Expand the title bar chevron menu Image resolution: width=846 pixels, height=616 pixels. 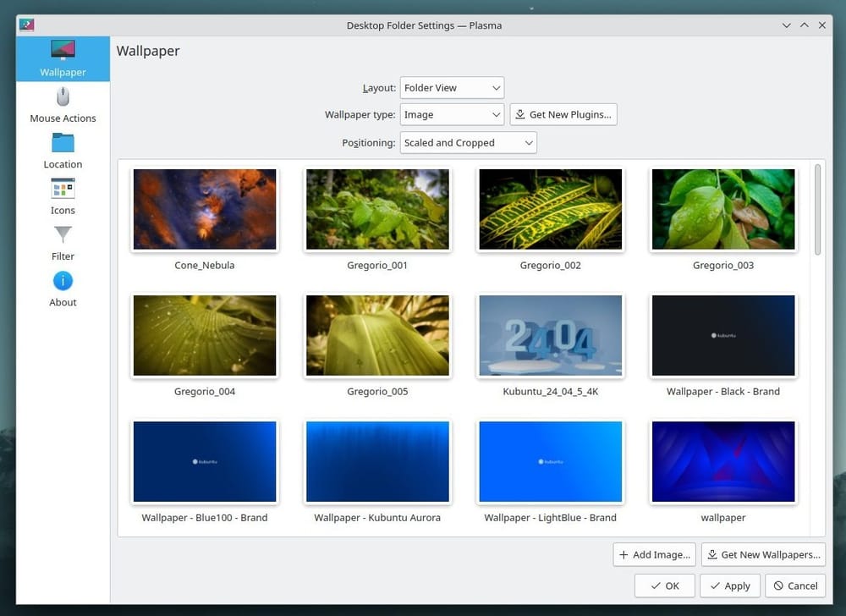tap(787, 25)
